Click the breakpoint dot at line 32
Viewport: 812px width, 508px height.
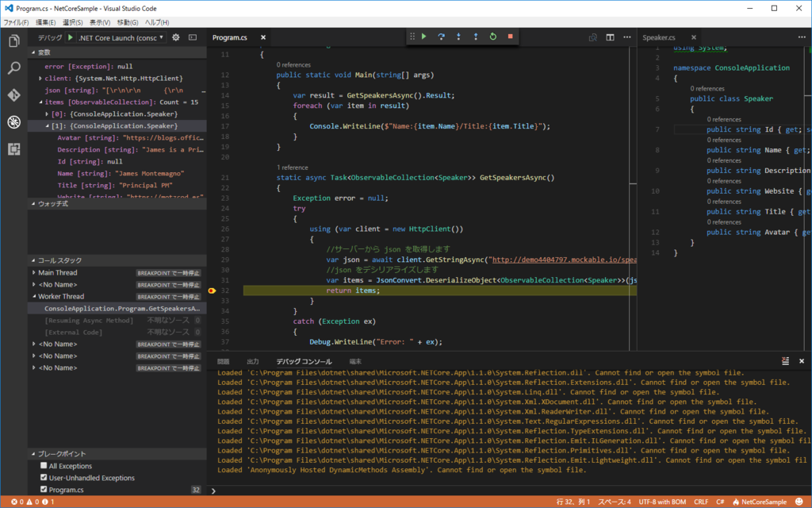(211, 291)
